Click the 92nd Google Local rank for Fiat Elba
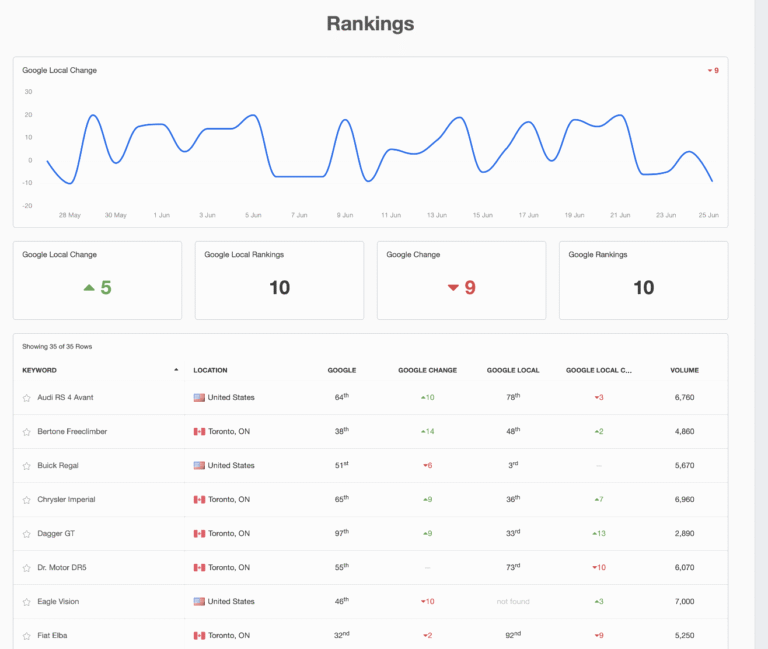 (513, 635)
